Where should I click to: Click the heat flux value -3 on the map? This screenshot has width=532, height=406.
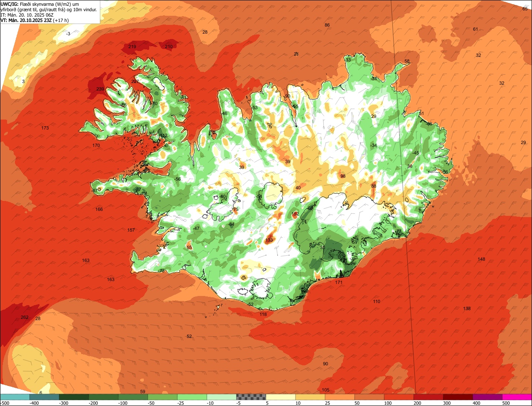(68, 34)
